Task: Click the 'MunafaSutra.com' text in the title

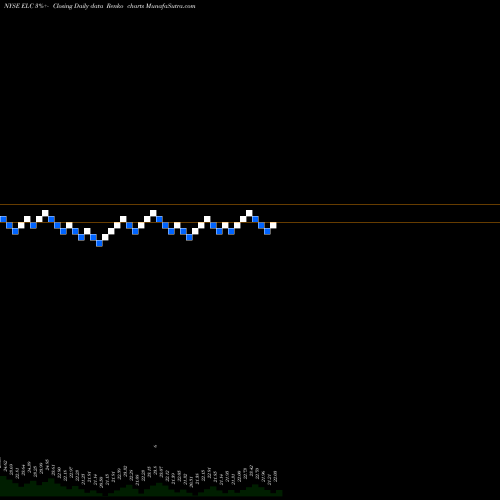Action: 170,6
